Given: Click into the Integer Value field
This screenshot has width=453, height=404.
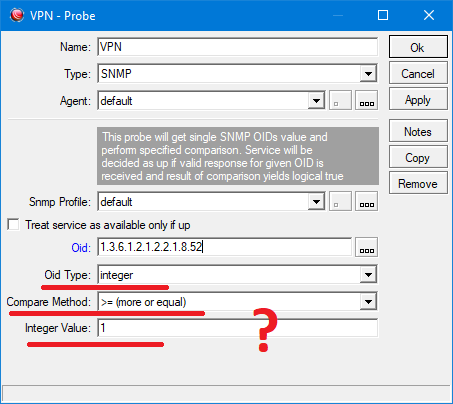Looking at the screenshot, I should [238, 328].
